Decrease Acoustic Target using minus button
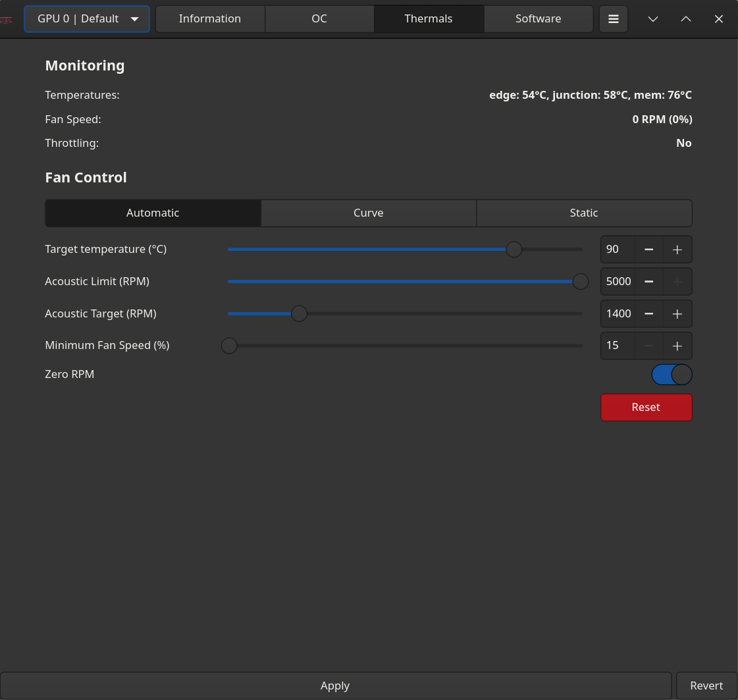Viewport: 738px width, 700px height. pos(648,314)
